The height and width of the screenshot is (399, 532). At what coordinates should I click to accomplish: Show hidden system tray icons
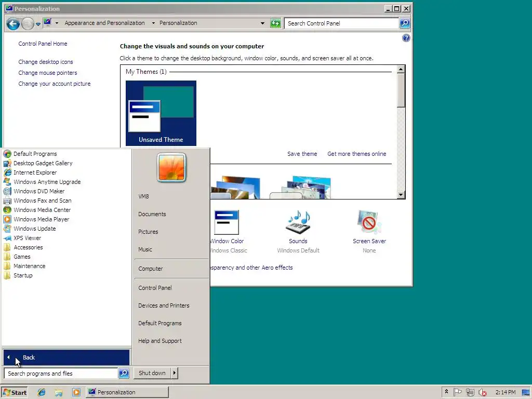[446, 392]
